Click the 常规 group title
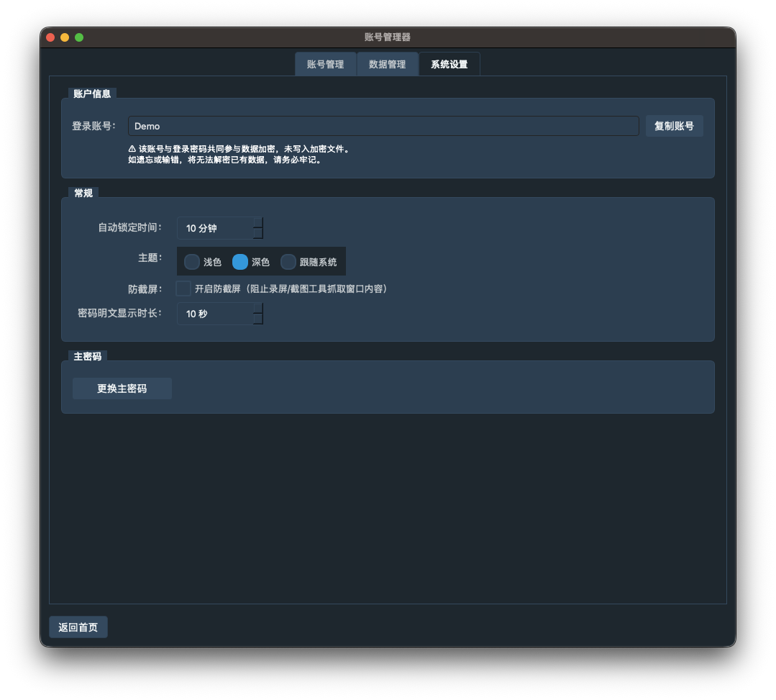The width and height of the screenshot is (776, 700). pos(83,193)
